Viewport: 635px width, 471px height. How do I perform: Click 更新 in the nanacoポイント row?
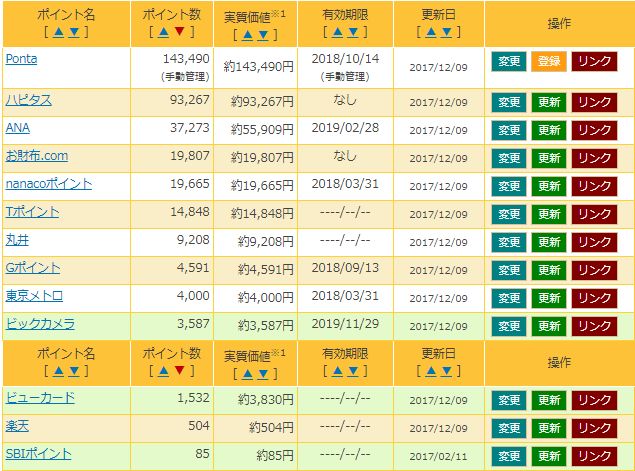coord(549,186)
